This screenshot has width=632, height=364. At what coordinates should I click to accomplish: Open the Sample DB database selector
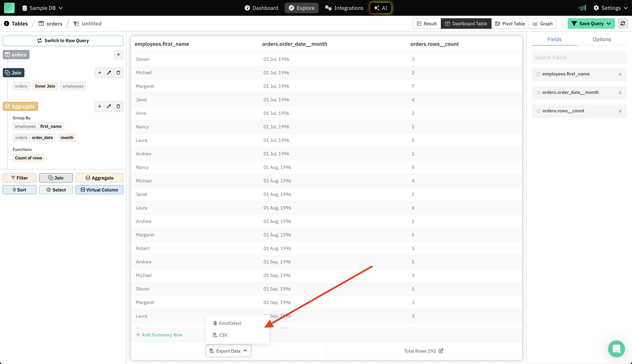(x=42, y=8)
